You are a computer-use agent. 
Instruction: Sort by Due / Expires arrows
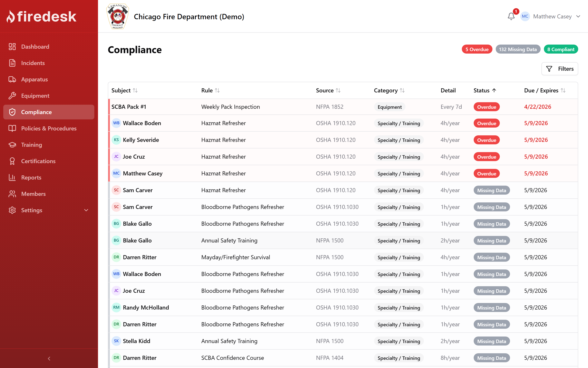coord(563,90)
